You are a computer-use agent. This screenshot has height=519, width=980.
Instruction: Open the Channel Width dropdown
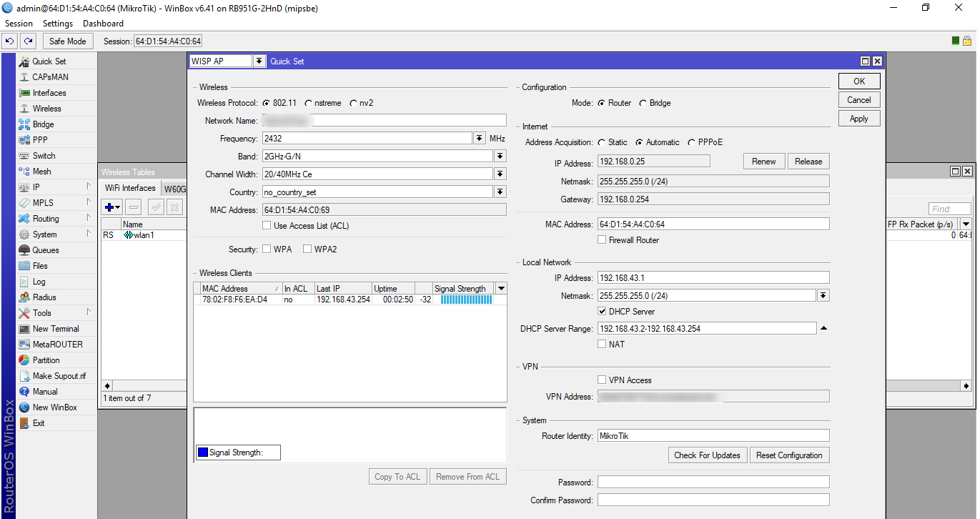coord(500,174)
